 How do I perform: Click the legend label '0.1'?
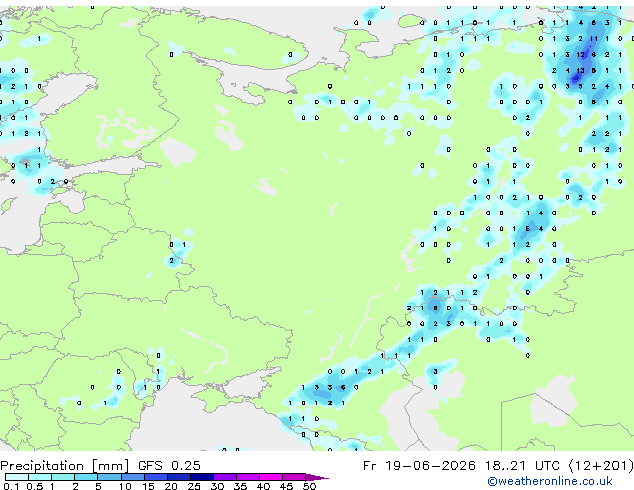(x=11, y=486)
